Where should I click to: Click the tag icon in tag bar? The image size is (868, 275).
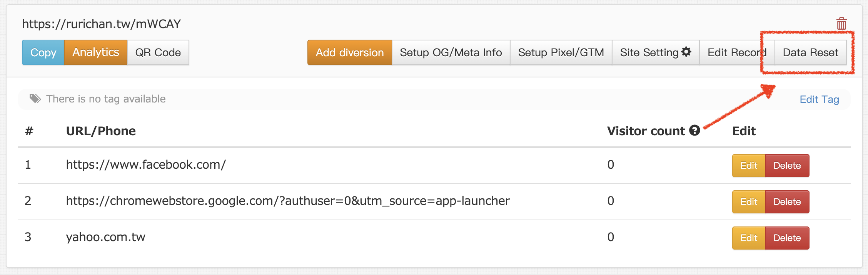[35, 99]
